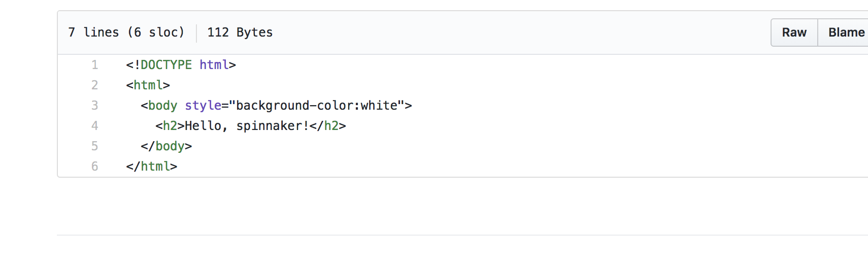Click the closing h2 tag
868x260 pixels.
point(331,126)
